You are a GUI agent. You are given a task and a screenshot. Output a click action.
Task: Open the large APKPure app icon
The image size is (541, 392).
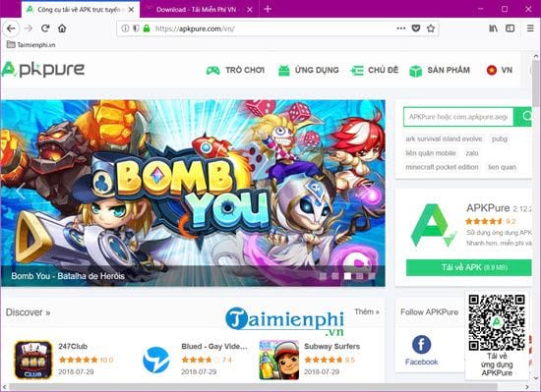click(x=434, y=225)
